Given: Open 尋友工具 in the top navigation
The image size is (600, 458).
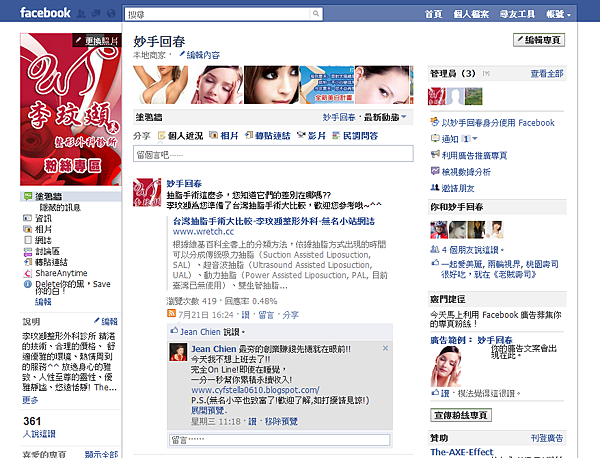Looking at the screenshot, I should 517,15.
